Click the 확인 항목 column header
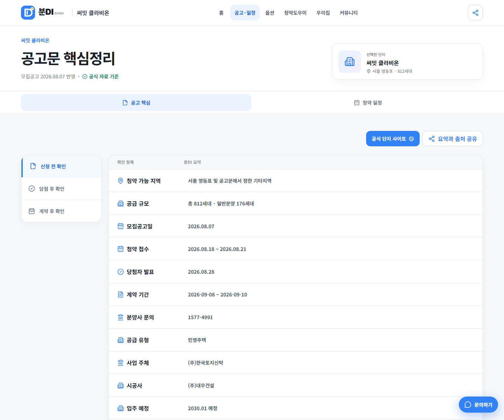Image resolution: width=504 pixels, height=420 pixels. pyautogui.click(x=125, y=162)
